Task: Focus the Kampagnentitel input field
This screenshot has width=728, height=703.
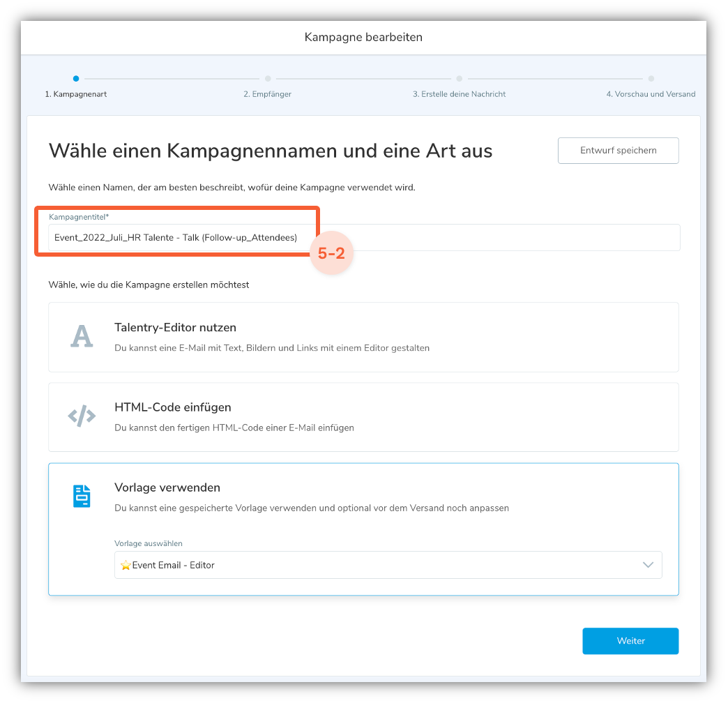Action: (x=364, y=237)
